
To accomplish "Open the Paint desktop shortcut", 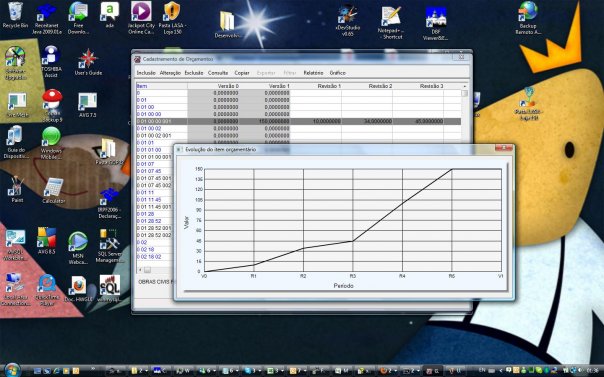I will 17,189.
